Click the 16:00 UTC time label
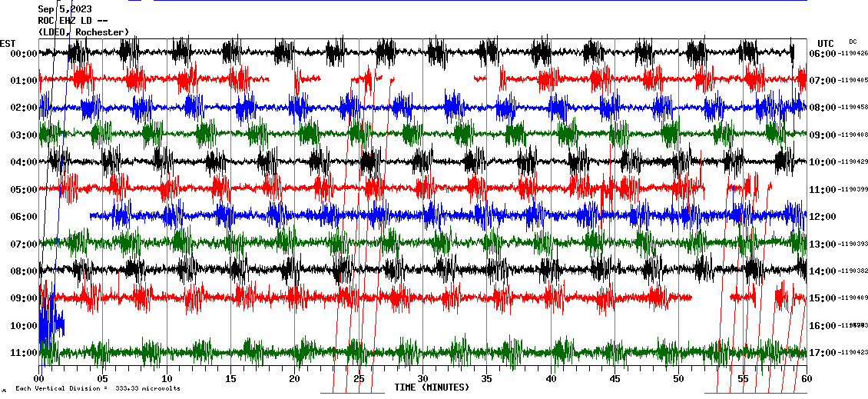This screenshot has width=868, height=399. 823,325
